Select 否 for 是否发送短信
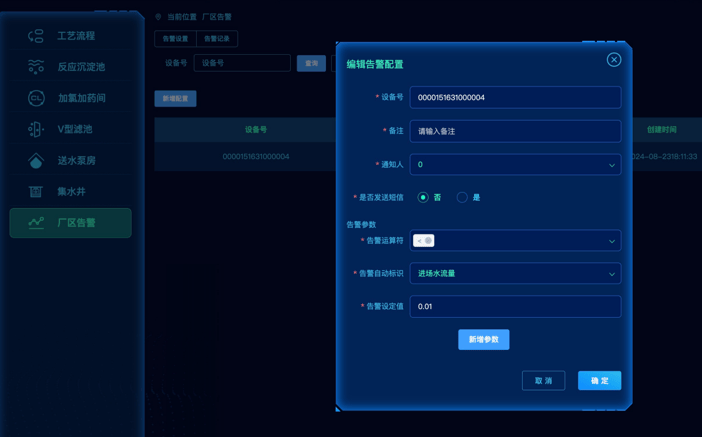This screenshot has height=437, width=702. (423, 197)
